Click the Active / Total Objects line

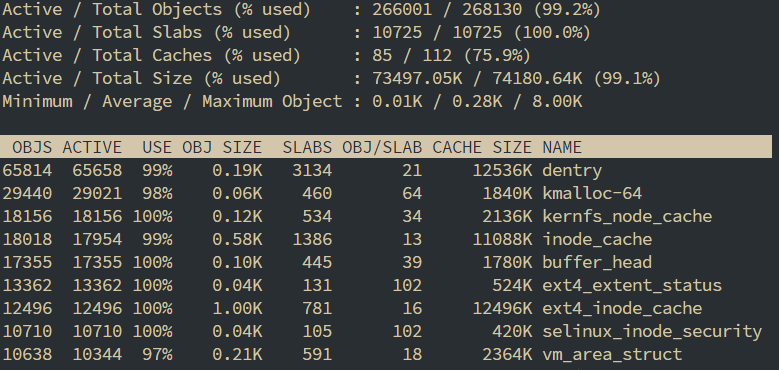(x=301, y=9)
